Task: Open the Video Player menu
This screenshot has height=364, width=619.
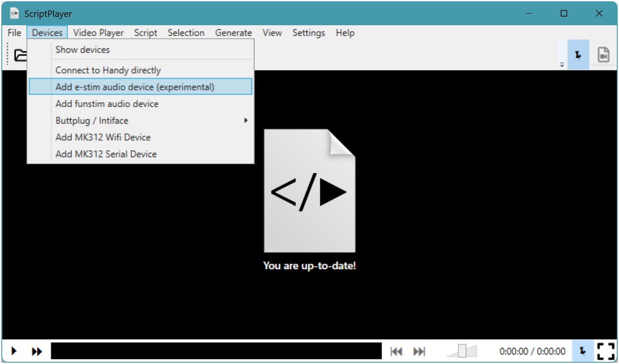Action: 98,33
